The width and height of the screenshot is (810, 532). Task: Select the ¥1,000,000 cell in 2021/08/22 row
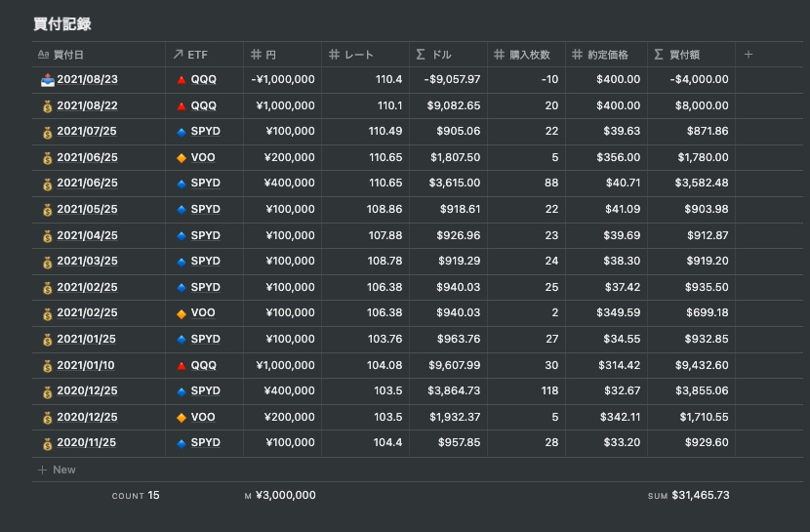[284, 105]
